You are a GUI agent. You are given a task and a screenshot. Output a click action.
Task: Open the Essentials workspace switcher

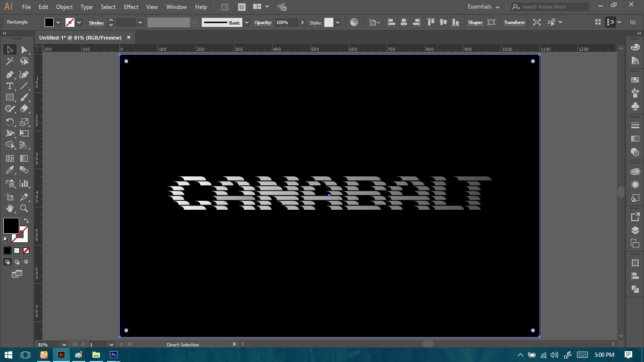[483, 7]
